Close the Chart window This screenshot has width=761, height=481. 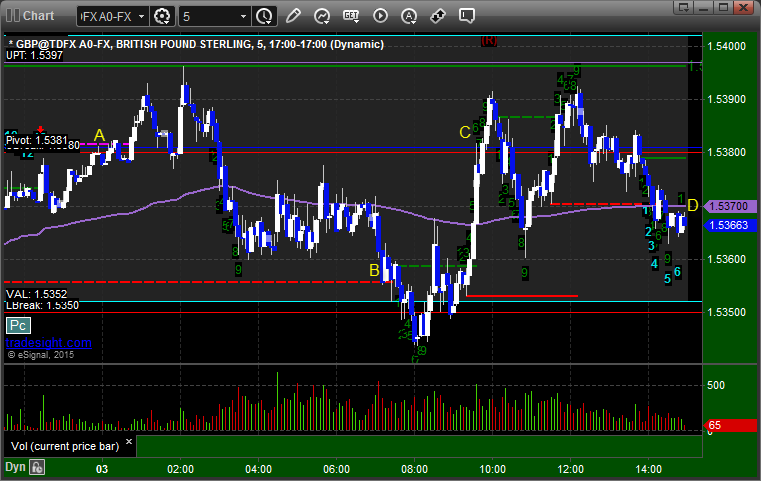tap(744, 7)
